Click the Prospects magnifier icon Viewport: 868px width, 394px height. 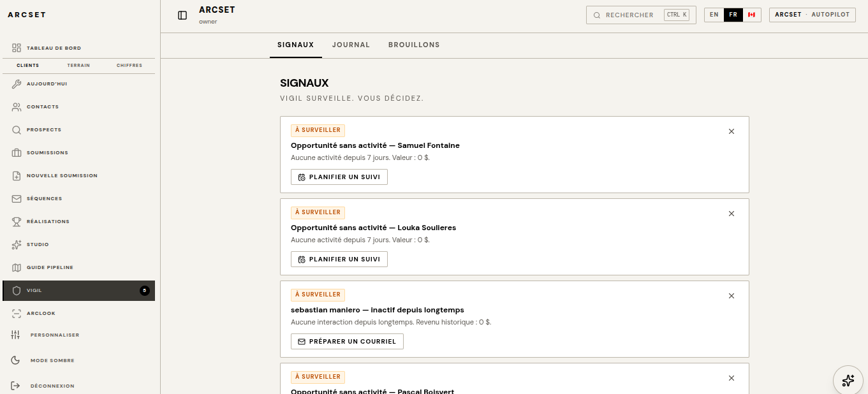(x=17, y=129)
